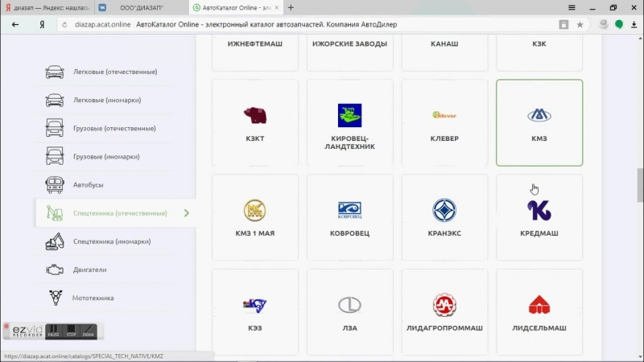Open the КМЗ brand catalog

[539, 122]
